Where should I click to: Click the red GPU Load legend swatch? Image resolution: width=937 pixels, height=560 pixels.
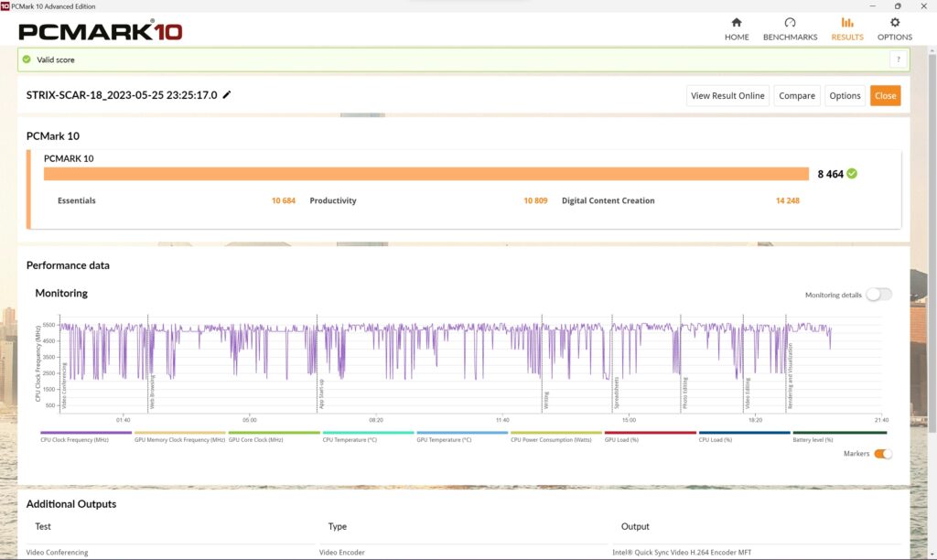tap(650, 433)
